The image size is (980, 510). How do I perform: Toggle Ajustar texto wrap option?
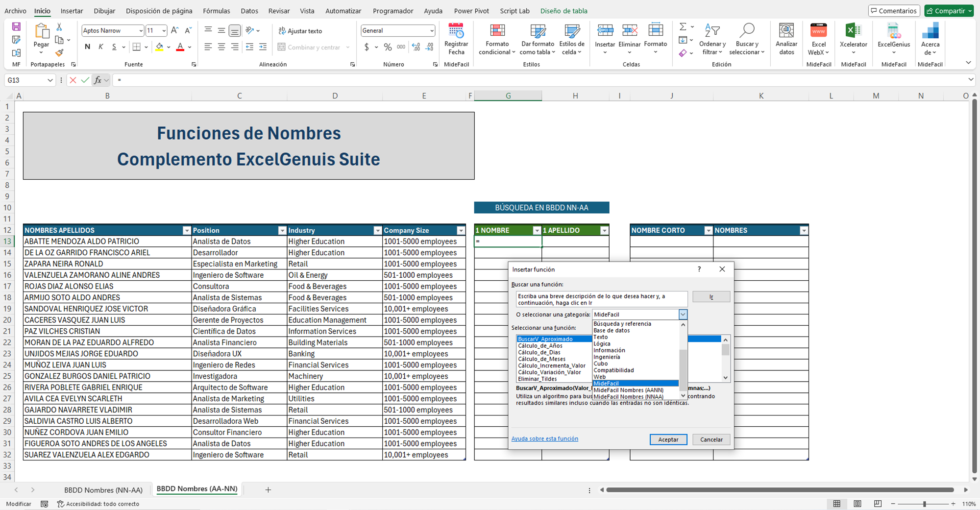click(x=300, y=31)
